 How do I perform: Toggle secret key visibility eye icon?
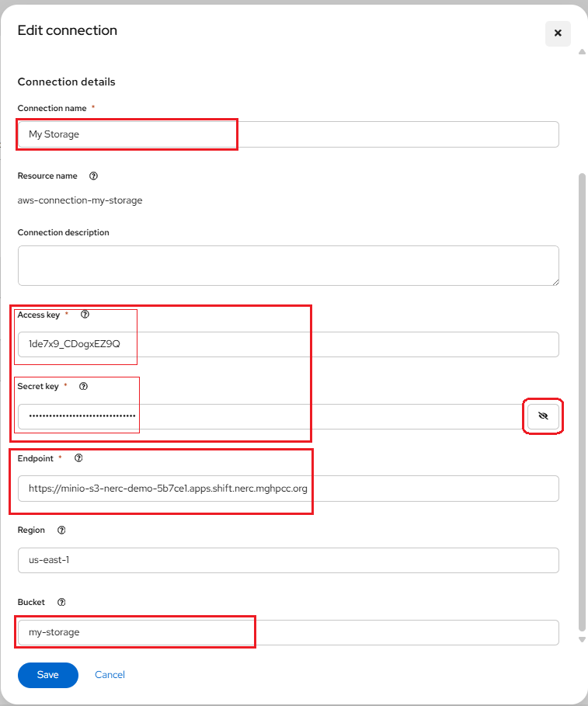tap(543, 417)
